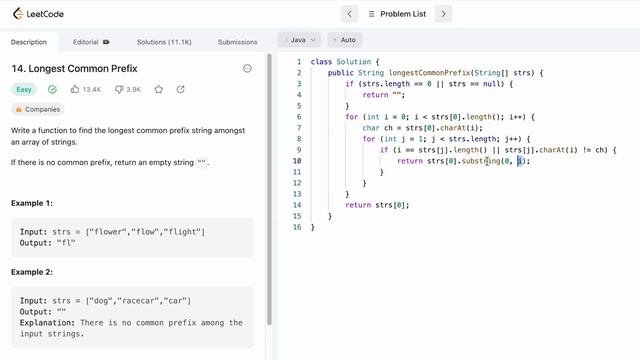Click the longestCommonPrefix method name
The height and width of the screenshot is (360, 640).
pos(429,73)
